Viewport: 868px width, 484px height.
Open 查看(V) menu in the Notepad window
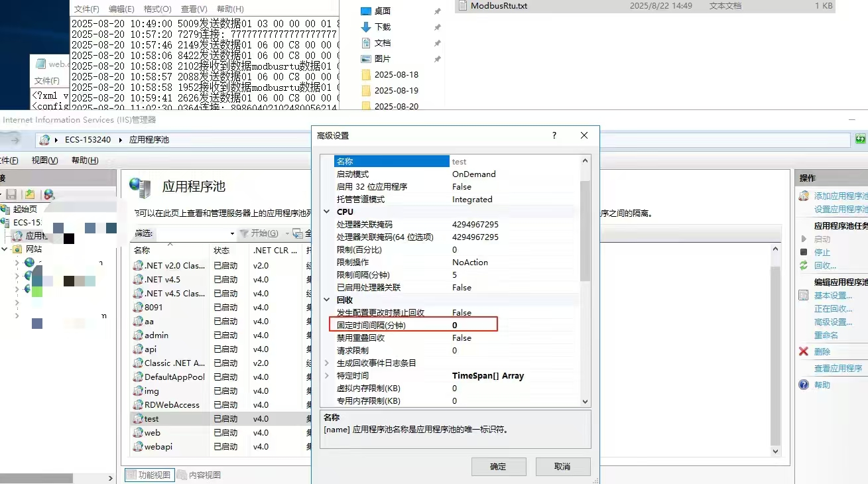coord(194,9)
